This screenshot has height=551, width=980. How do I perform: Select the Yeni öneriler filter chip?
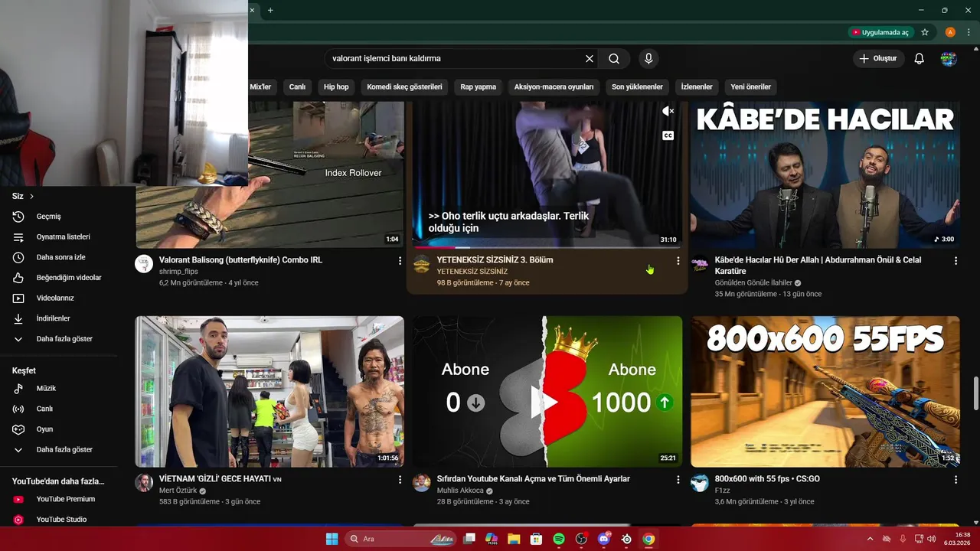click(750, 86)
